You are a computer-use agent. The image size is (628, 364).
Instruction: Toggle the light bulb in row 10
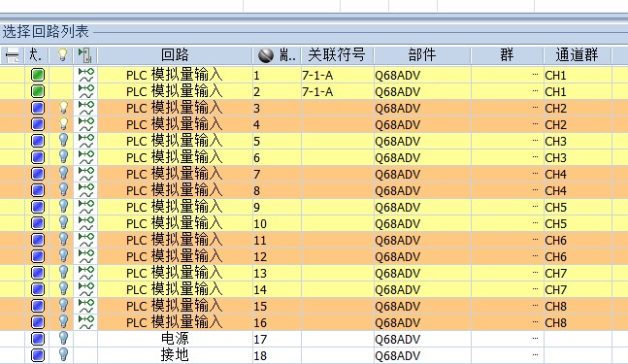tap(63, 222)
